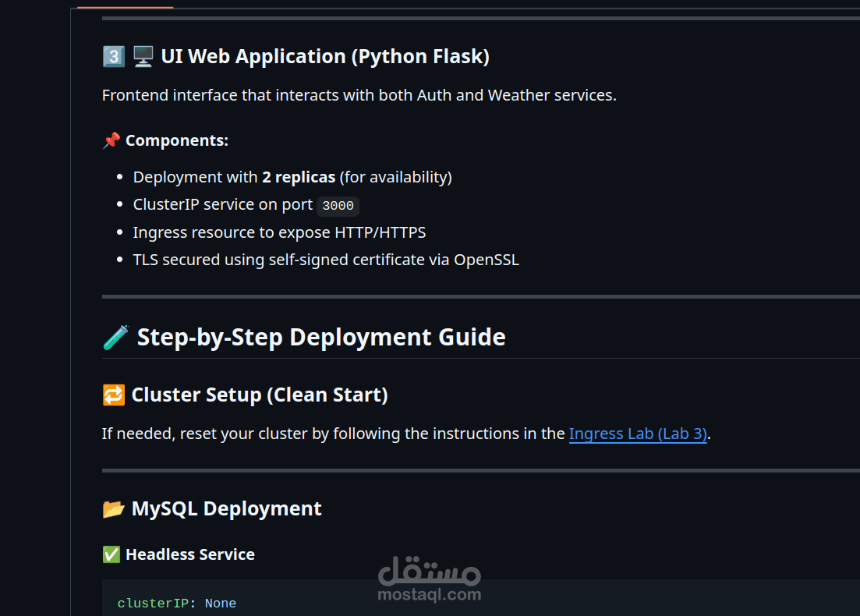Click the TLS secured OpenSSL bullet item
860x616 pixels.
point(326,260)
